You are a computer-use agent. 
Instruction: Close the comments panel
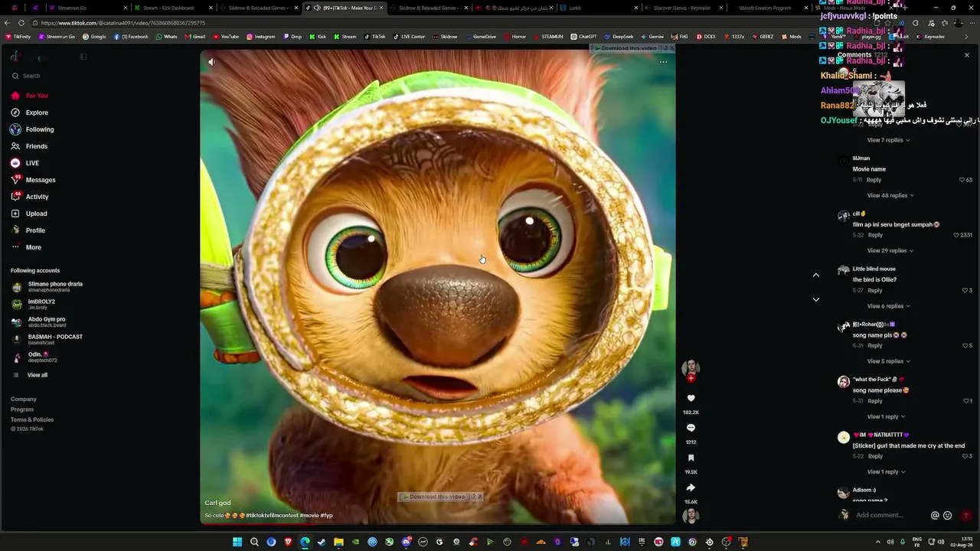coord(967,55)
